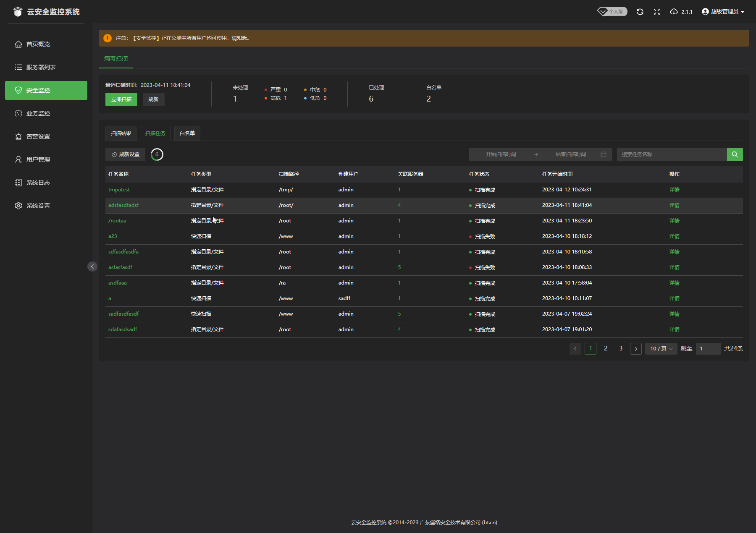Viewport: 756px width, 533px height.
Task: Collapse the left sidebar with arrow handle
Action: (92, 266)
